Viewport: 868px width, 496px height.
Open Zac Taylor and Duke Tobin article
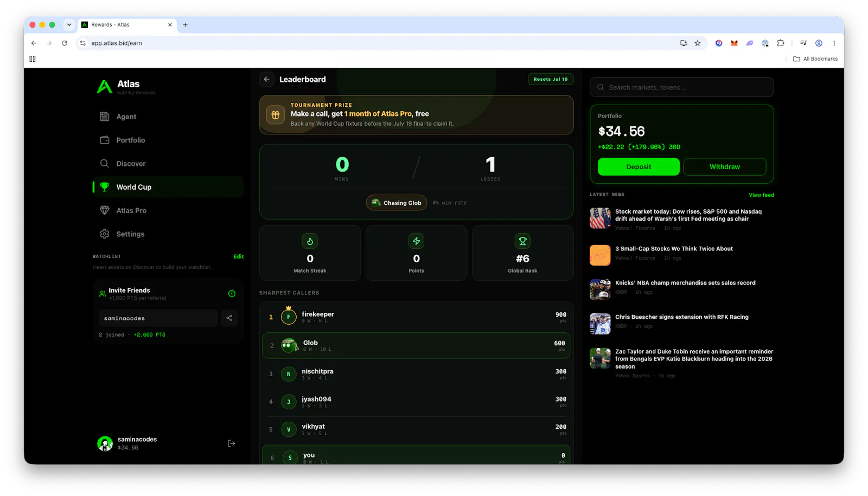[682, 363]
